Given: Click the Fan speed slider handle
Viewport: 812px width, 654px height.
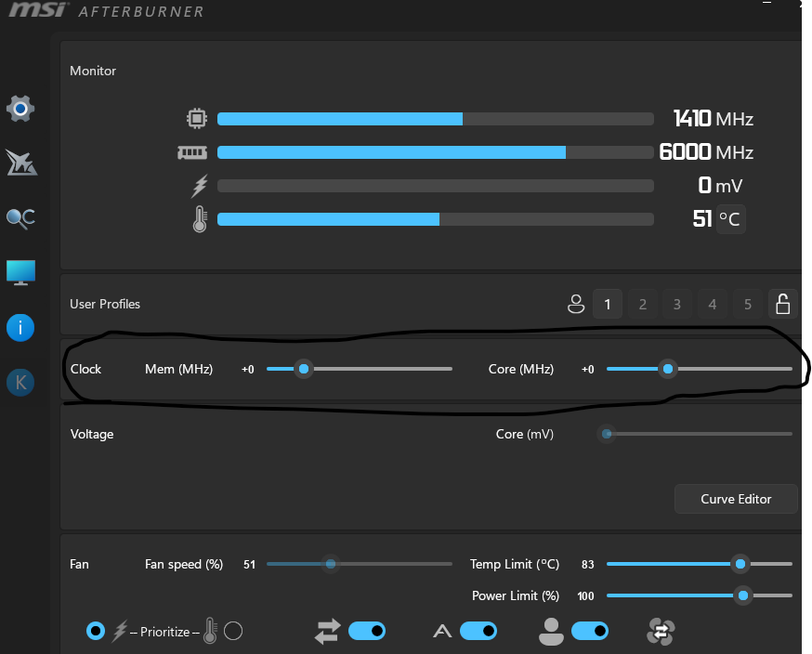Looking at the screenshot, I should click(x=331, y=564).
